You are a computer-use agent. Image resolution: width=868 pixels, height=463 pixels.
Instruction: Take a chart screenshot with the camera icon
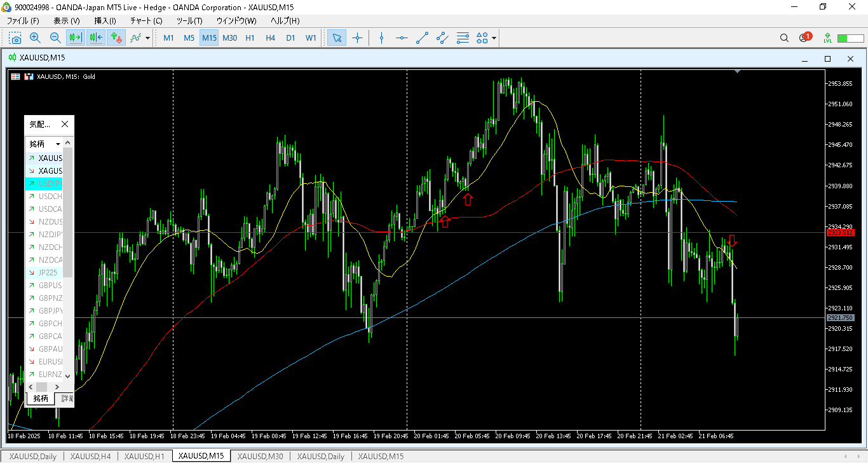(15, 38)
